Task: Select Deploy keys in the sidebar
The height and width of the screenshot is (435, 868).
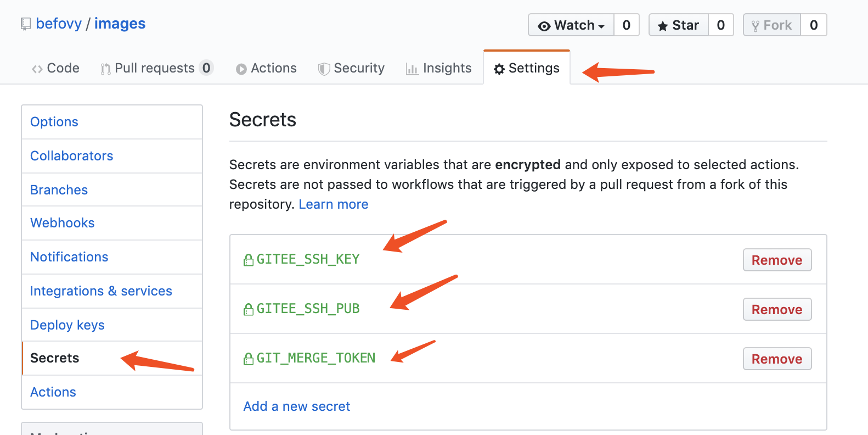Action: 67,325
